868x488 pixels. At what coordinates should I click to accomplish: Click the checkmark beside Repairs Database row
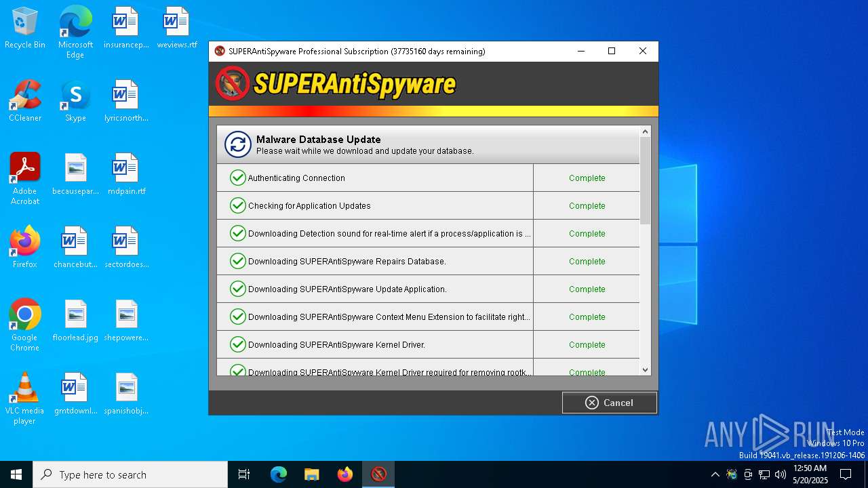pyautogui.click(x=237, y=261)
